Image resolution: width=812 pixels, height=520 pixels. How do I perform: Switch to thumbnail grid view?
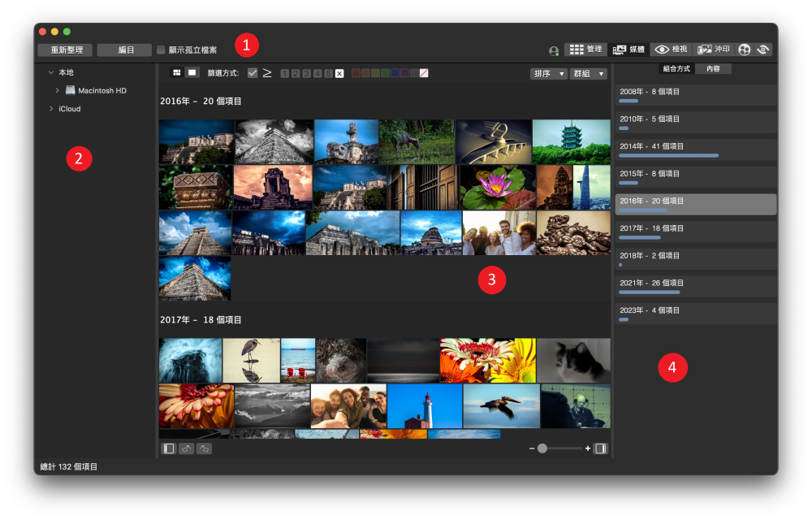pyautogui.click(x=176, y=73)
